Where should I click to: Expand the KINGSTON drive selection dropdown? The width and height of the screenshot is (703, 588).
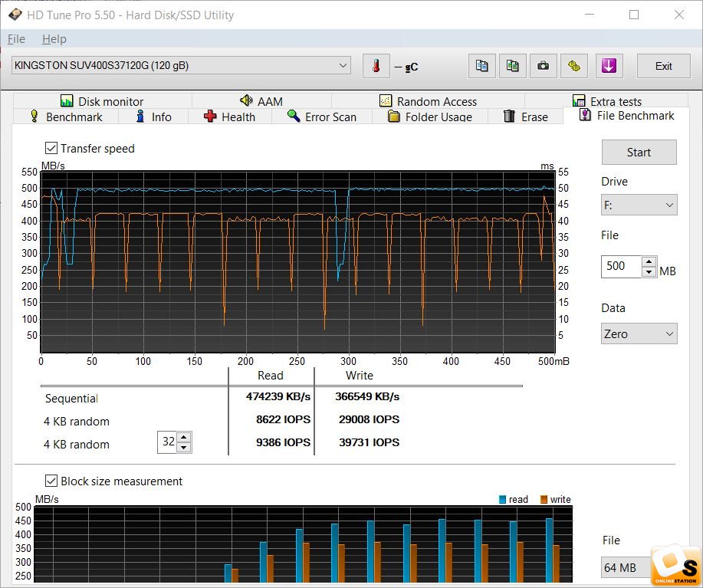click(x=181, y=65)
